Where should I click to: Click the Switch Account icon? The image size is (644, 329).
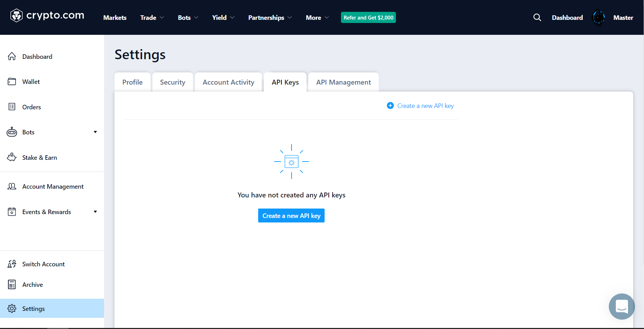coord(12,264)
